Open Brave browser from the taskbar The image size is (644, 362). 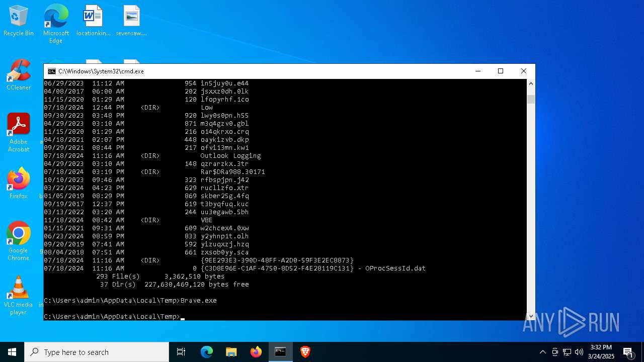tap(305, 352)
